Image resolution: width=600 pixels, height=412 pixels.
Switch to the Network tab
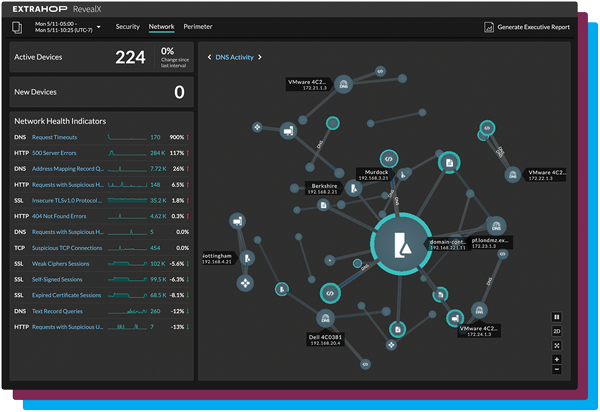point(161,27)
